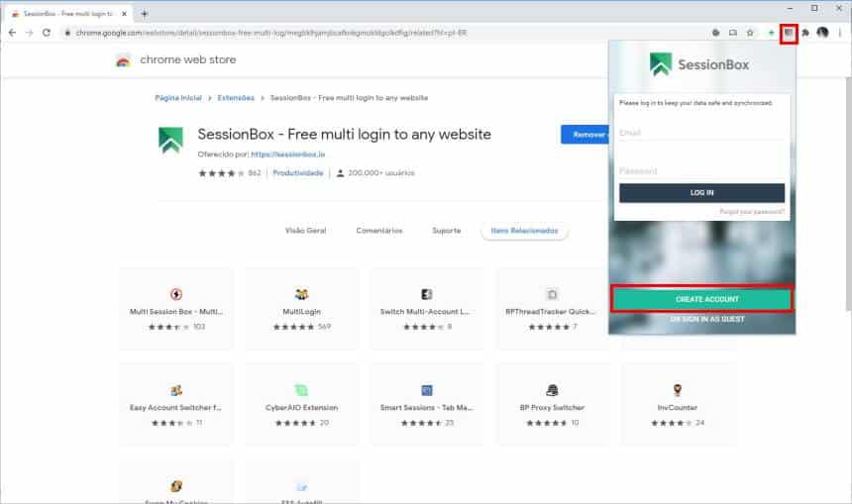The height and width of the screenshot is (504, 852).
Task: Click the page vertical scrollbar
Action: click(848, 194)
